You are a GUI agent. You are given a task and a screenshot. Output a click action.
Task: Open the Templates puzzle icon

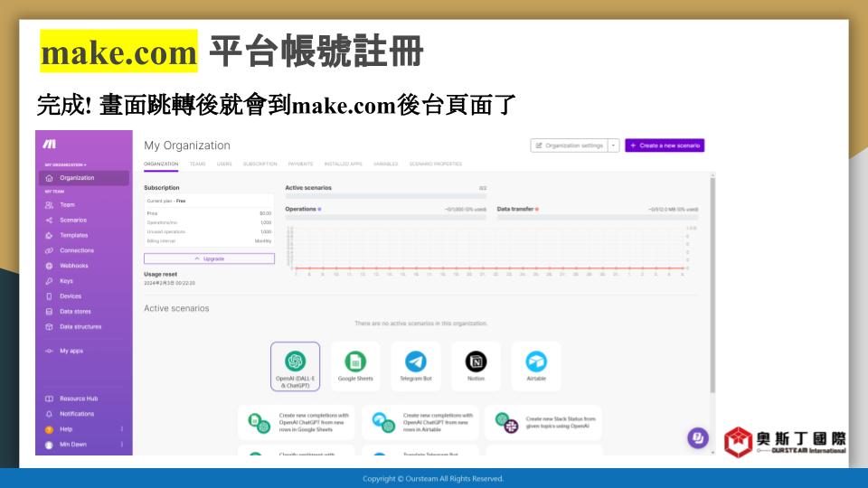[49, 235]
